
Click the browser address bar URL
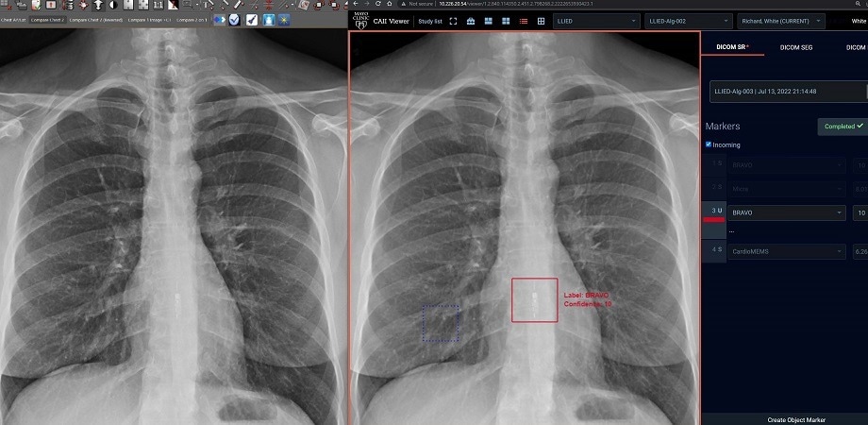515,4
